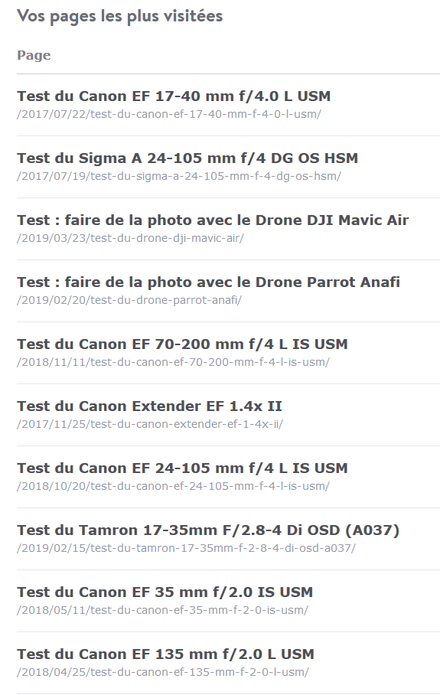Open Test du Sigma A 24-105 mm title
Viewport: 440px width, 695px height.
point(187,158)
